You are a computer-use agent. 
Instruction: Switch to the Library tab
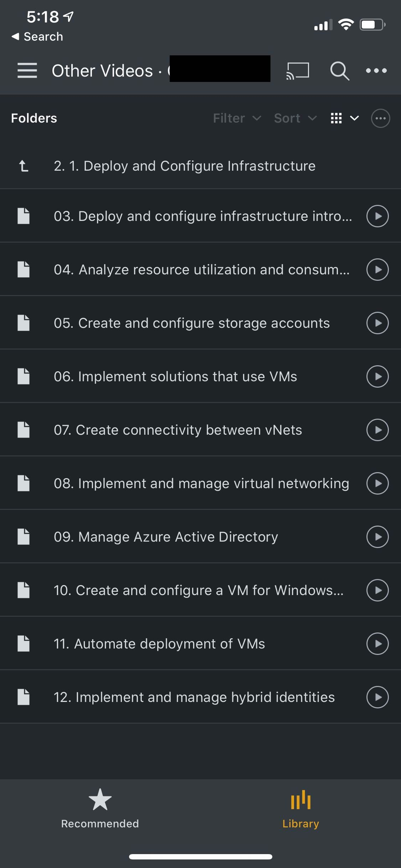[300, 809]
